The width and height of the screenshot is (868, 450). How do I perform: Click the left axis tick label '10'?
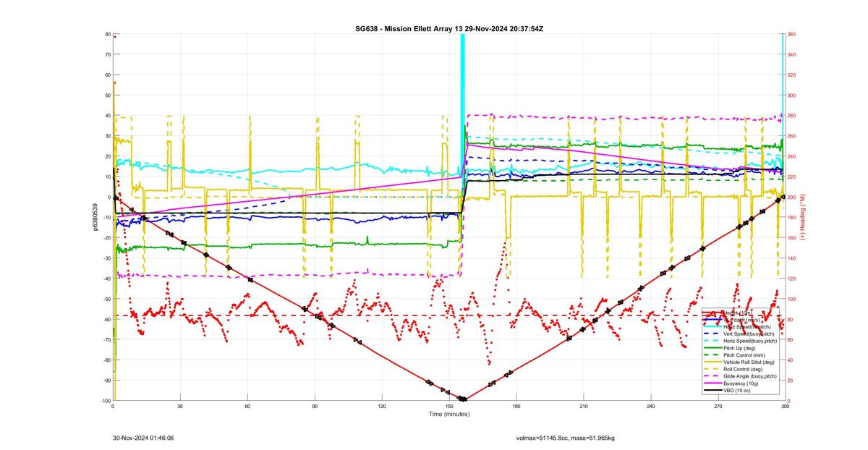coord(107,177)
